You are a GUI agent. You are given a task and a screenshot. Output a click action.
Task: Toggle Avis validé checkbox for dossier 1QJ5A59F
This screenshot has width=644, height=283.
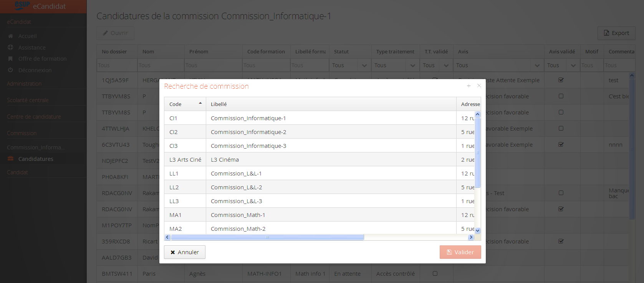coord(561,80)
